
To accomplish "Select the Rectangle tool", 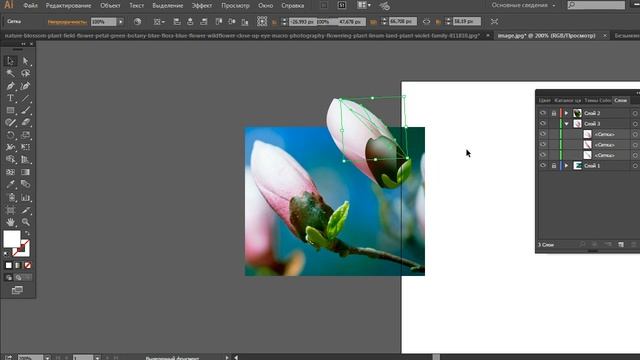I will (x=10, y=110).
